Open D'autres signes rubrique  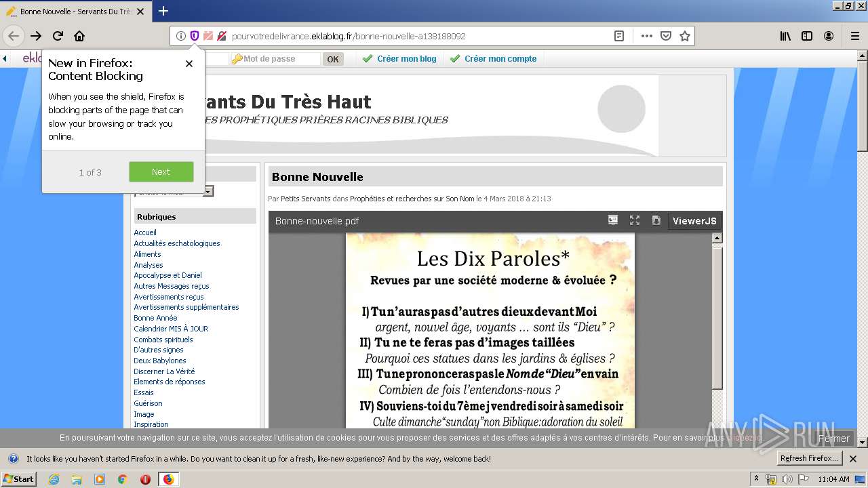[x=159, y=350]
